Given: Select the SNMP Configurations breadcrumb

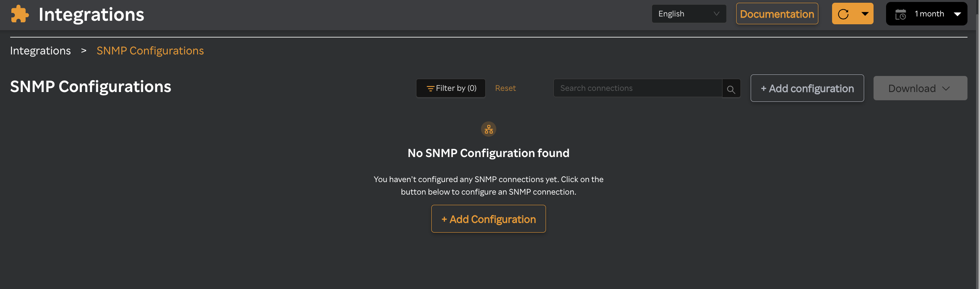Looking at the screenshot, I should 150,51.
